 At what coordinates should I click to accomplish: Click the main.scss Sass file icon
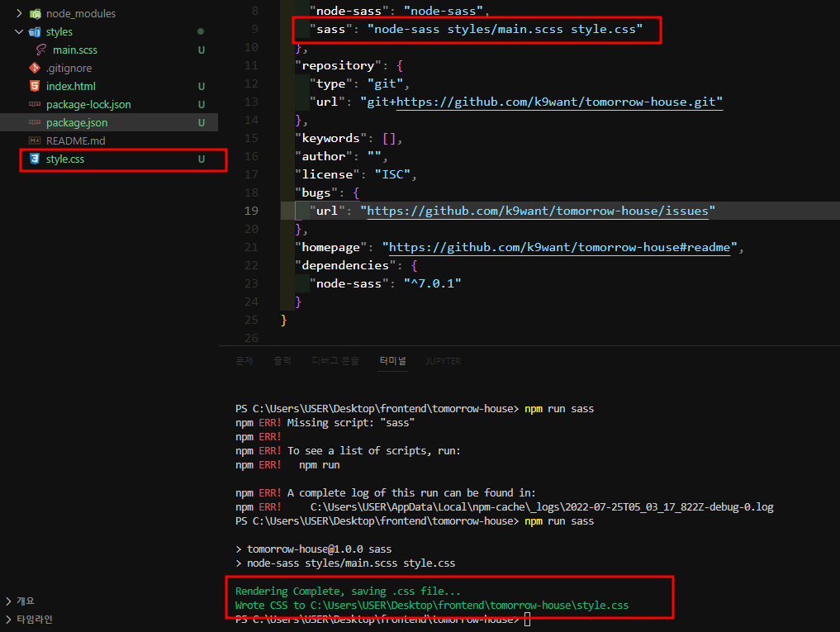(x=41, y=50)
